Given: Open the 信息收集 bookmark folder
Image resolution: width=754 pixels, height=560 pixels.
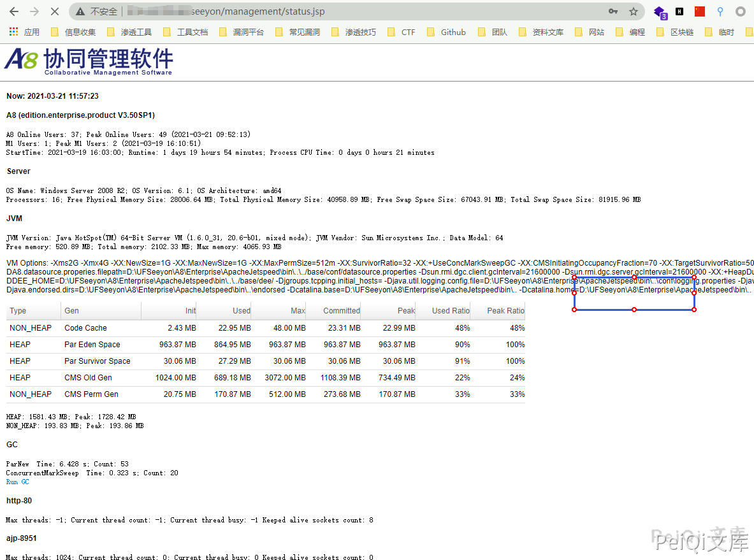Looking at the screenshot, I should 73,32.
